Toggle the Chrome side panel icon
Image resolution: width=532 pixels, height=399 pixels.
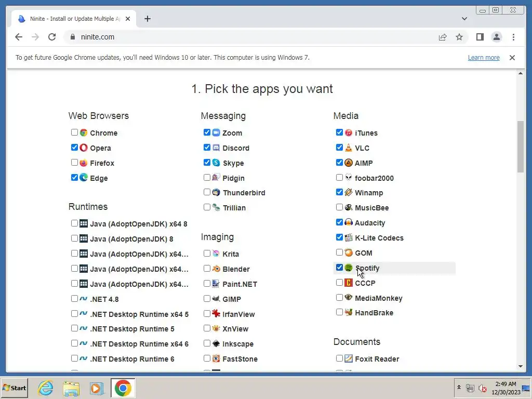point(480,37)
